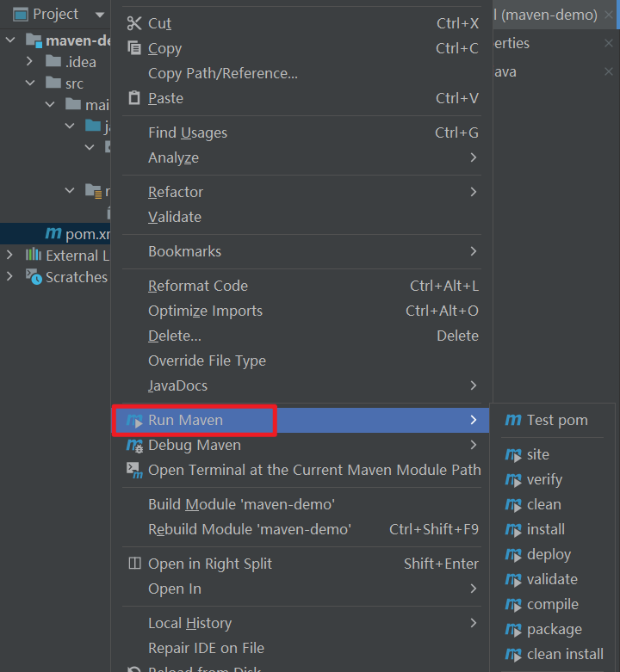
Task: Click the Open in Right Split icon
Action: pyautogui.click(x=134, y=564)
